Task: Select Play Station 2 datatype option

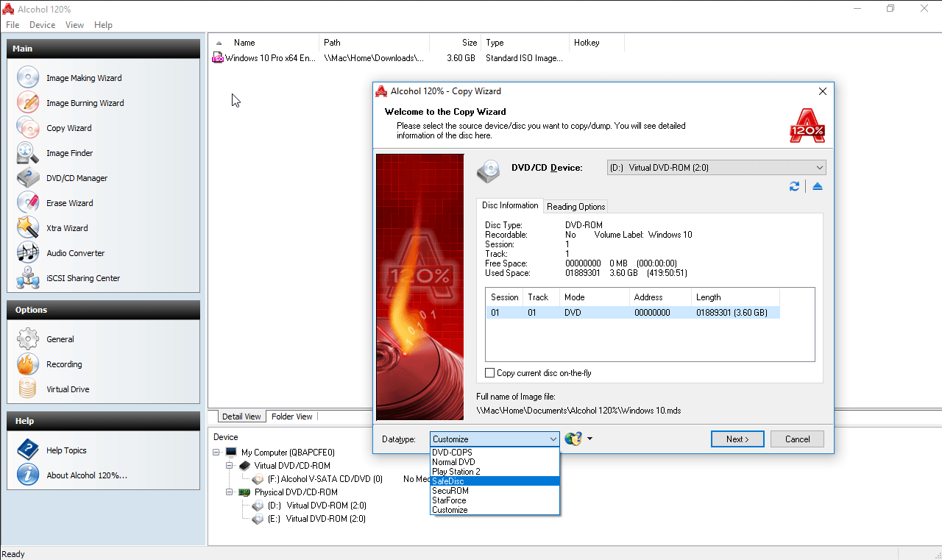Action: pyautogui.click(x=456, y=472)
